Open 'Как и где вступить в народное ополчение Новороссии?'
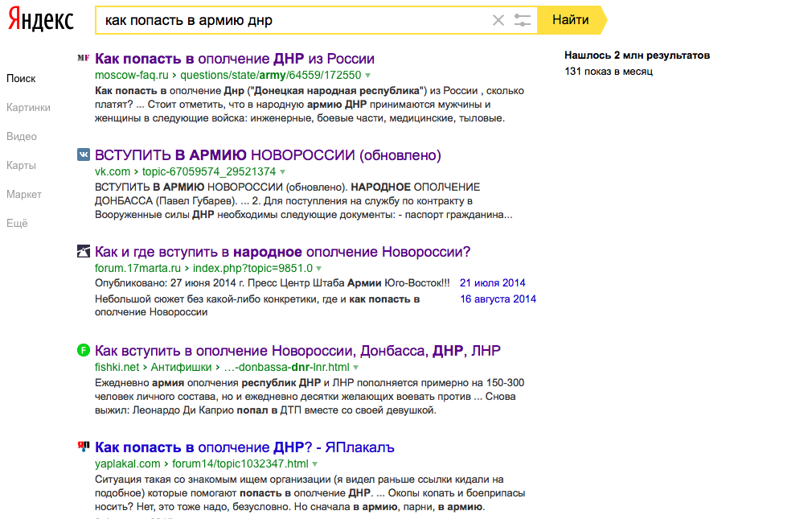The width and height of the screenshot is (812, 519). pos(282,252)
